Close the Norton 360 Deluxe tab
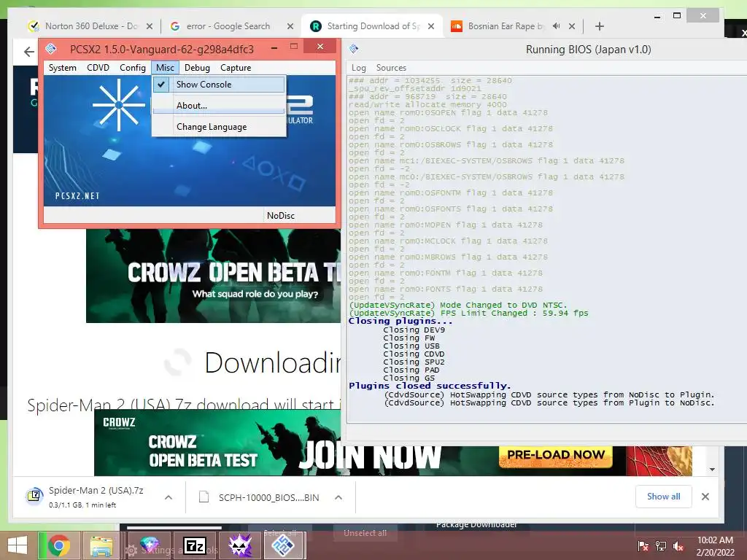 pyautogui.click(x=149, y=26)
